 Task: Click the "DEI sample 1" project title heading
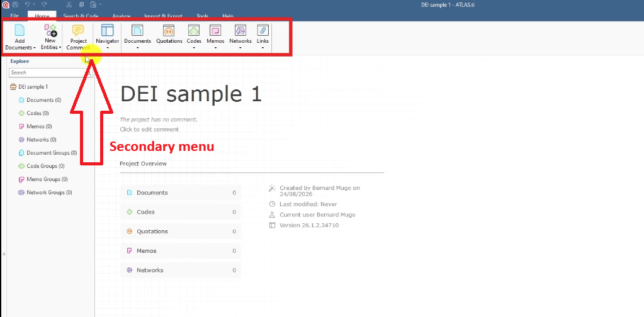[191, 94]
